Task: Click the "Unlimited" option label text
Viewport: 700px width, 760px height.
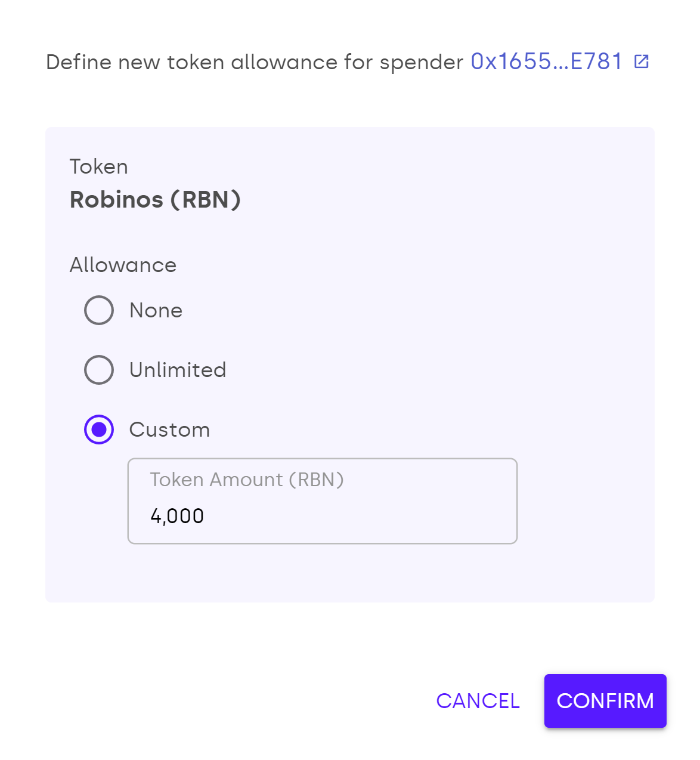Action: coord(178,370)
